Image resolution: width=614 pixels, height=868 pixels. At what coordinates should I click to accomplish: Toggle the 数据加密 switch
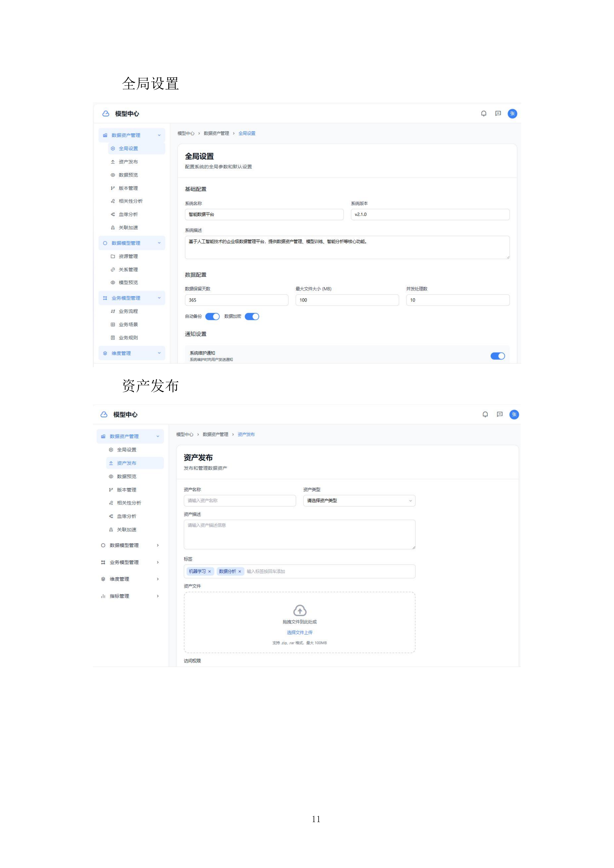click(x=252, y=316)
